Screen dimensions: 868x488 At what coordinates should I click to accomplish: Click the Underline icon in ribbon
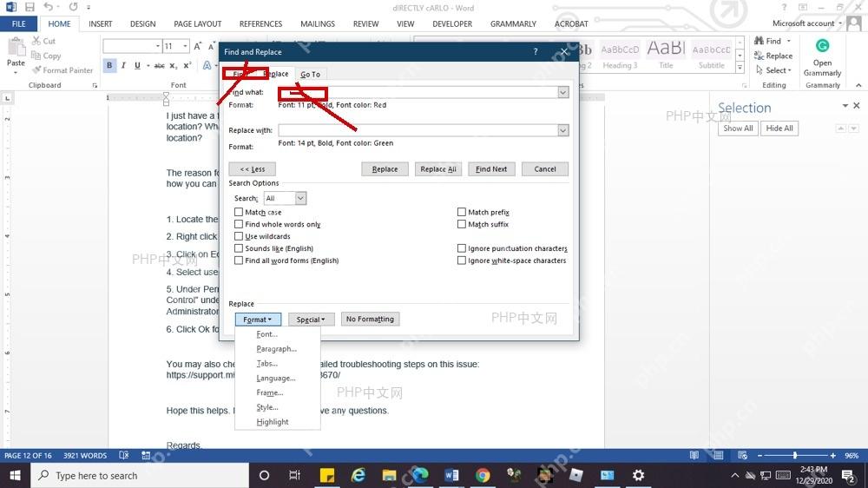tap(137, 65)
